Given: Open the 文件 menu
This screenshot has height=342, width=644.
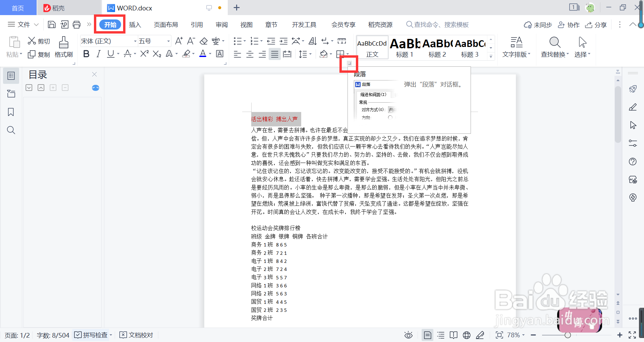Looking at the screenshot, I should click(x=23, y=24).
